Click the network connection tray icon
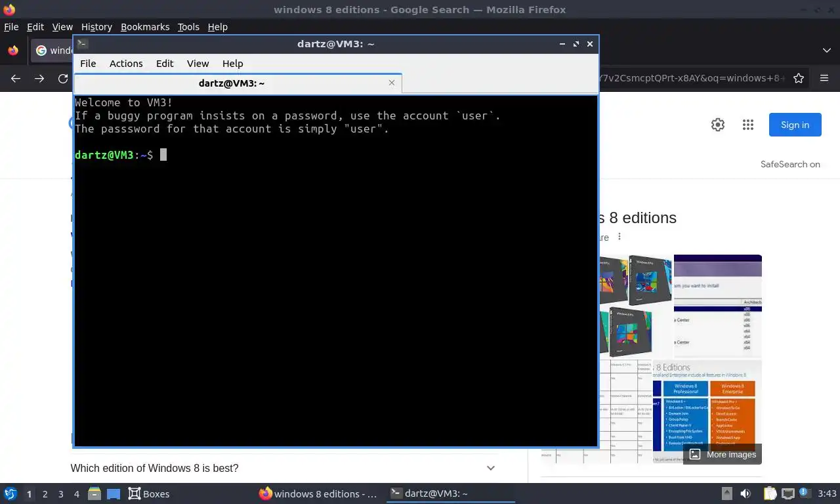 pyautogui.click(x=787, y=493)
